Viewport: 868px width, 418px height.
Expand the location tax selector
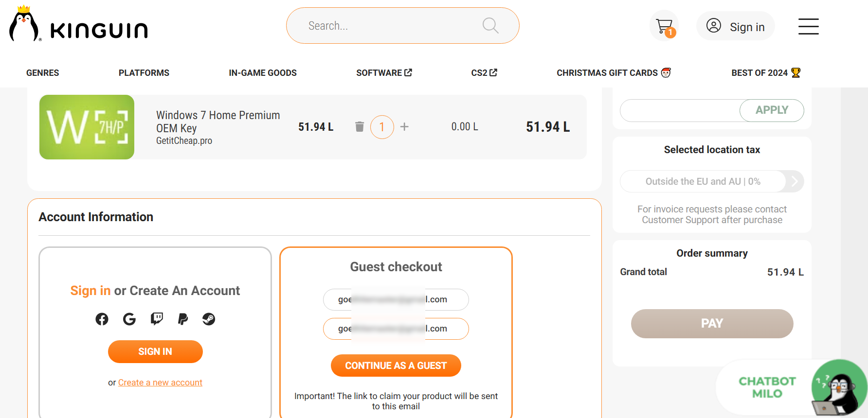(x=794, y=181)
